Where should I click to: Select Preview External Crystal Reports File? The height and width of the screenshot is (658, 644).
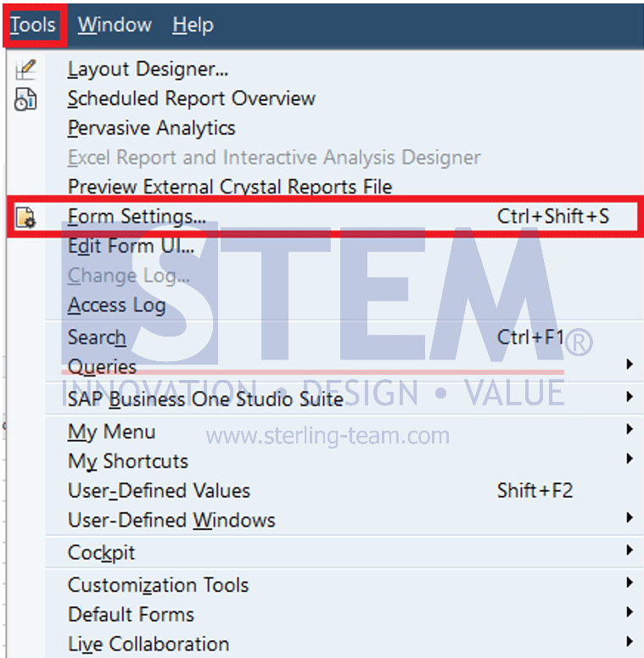click(x=230, y=187)
